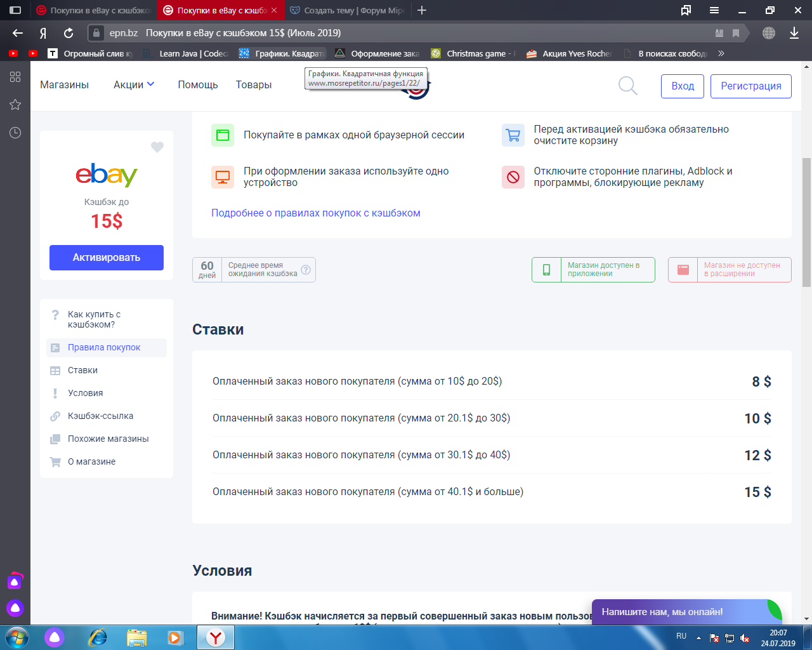Image resolution: width=812 pixels, height=650 pixels.
Task: Open 'В поисках свобод' bookmark
Action: 665,53
